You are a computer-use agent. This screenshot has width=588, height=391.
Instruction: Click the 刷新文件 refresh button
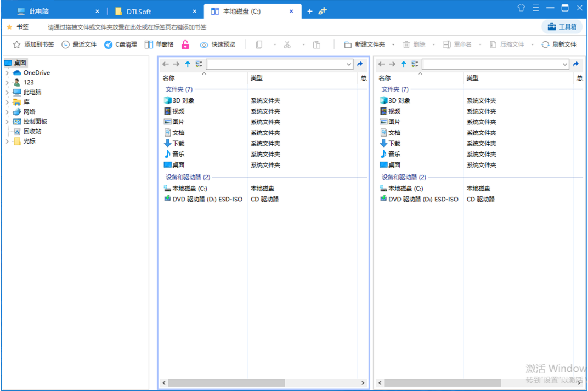pos(559,44)
